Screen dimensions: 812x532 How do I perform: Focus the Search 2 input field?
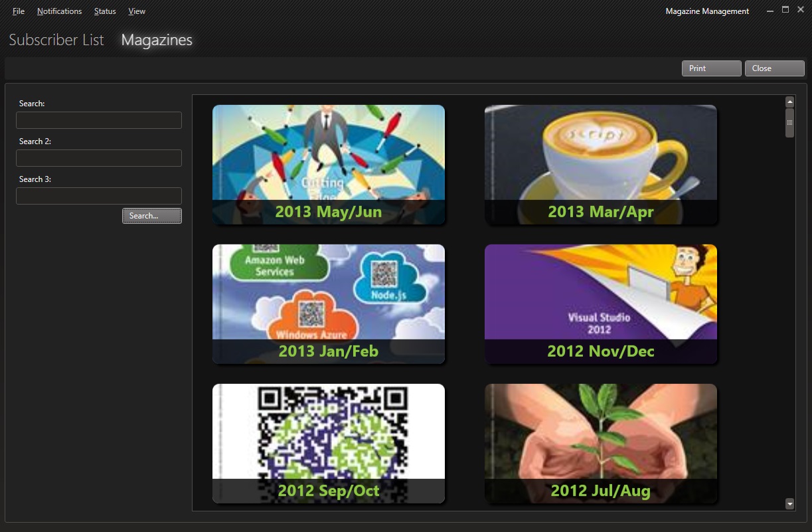point(99,158)
